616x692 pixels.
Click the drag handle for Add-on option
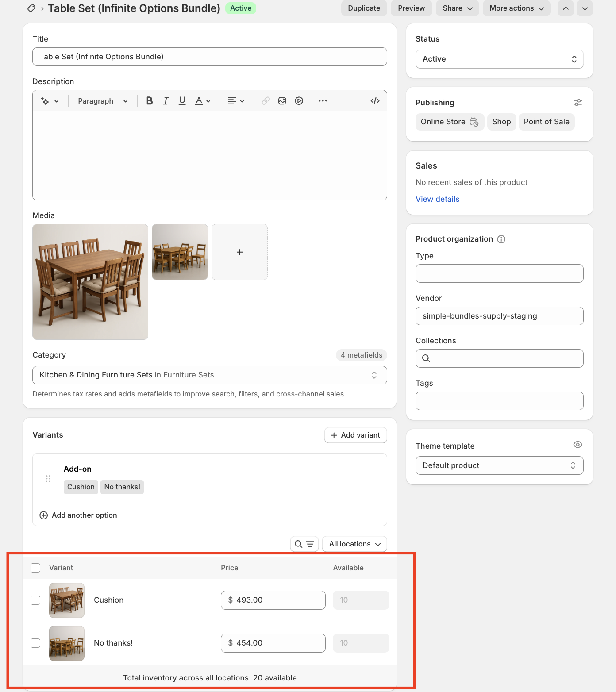pyautogui.click(x=48, y=479)
